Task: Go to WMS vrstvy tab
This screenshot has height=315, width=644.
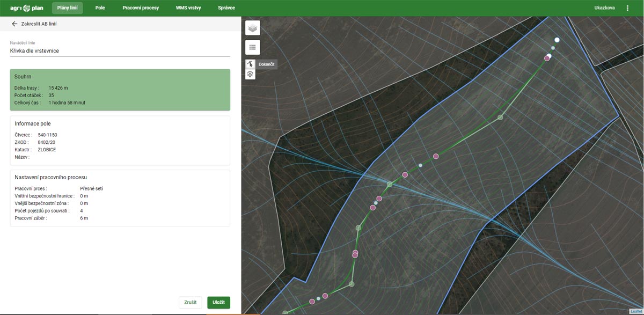Action: click(188, 8)
